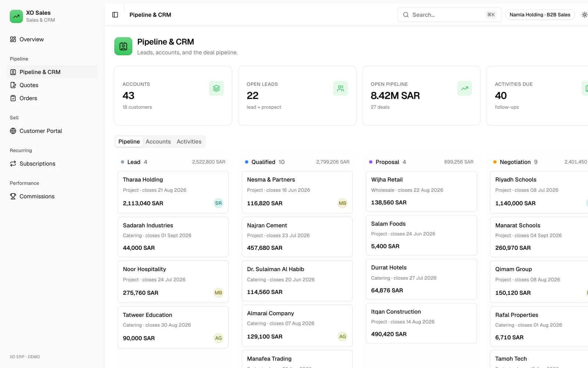588x368 pixels.
Task: Toggle the sidebar panel icon
Action: (115, 15)
